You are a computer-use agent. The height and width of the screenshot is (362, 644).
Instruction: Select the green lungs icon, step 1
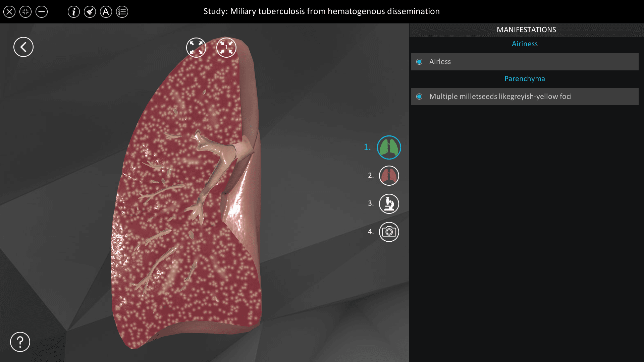[x=389, y=147]
